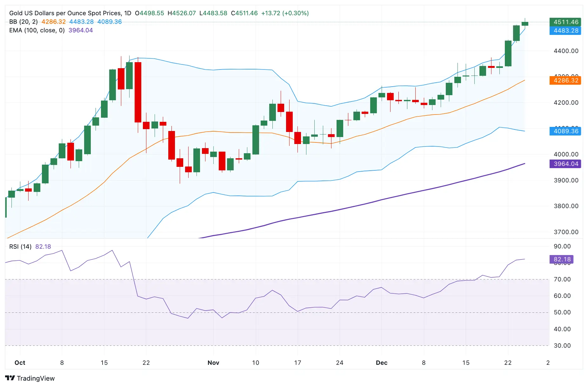Image resolution: width=588 pixels, height=387 pixels.
Task: Open the EMA (100, close, 0) indicator legend
Action: coord(37,30)
